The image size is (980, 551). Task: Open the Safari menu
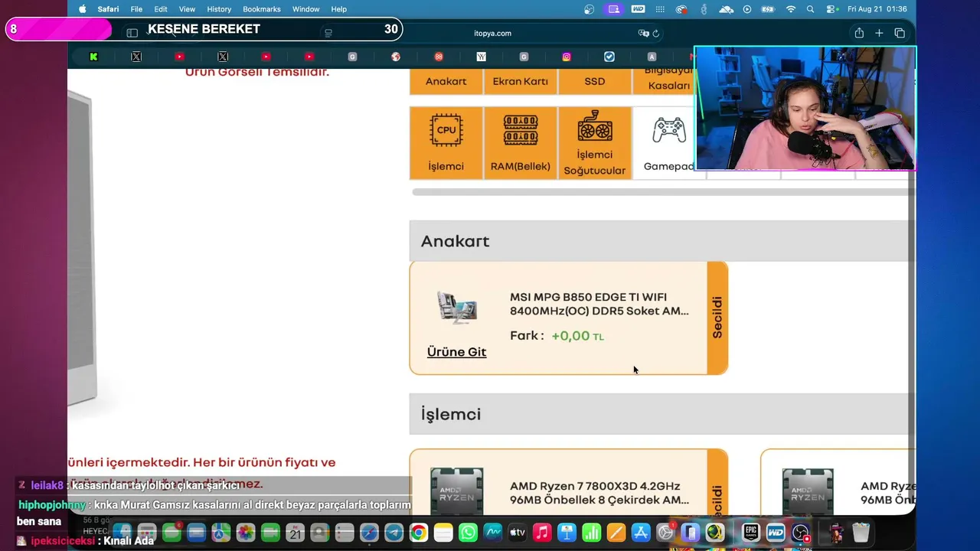(108, 9)
